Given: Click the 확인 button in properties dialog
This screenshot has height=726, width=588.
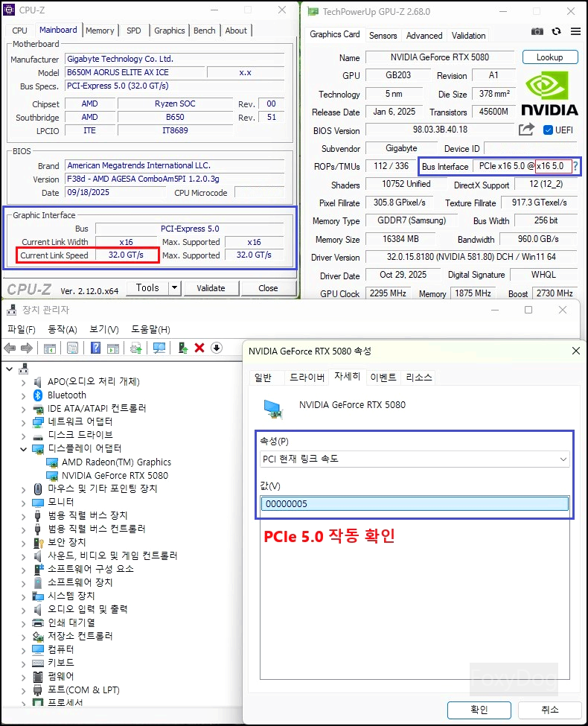Looking at the screenshot, I should (479, 710).
